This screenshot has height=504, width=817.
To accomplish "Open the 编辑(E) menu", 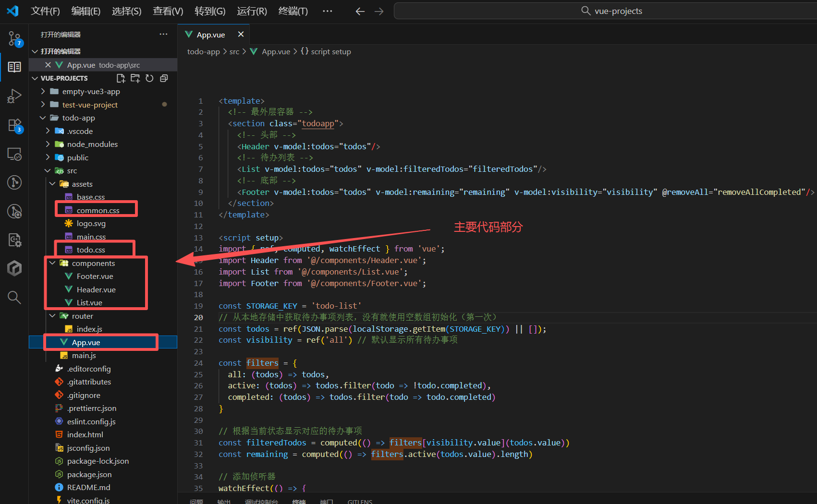I will pos(86,11).
